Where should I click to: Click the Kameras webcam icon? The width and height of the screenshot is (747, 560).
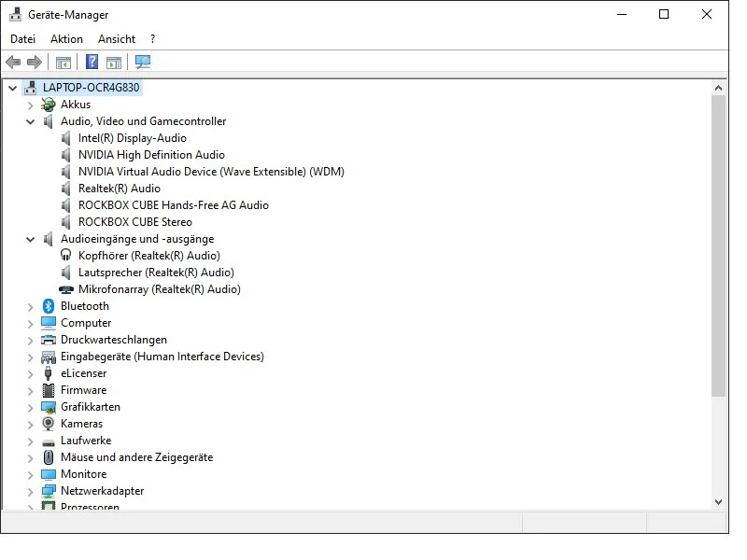[49, 424]
